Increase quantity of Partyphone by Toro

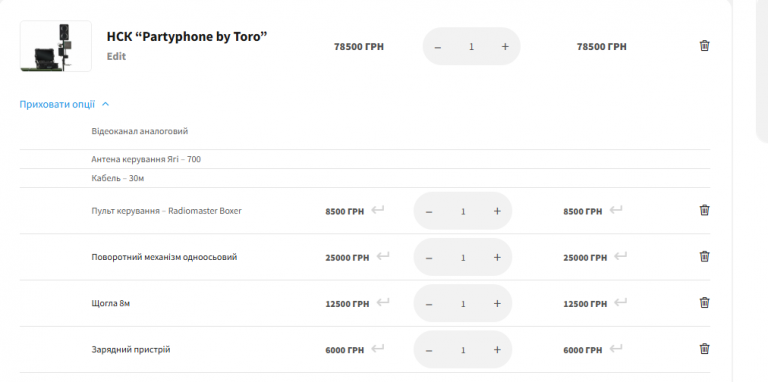[x=505, y=47]
